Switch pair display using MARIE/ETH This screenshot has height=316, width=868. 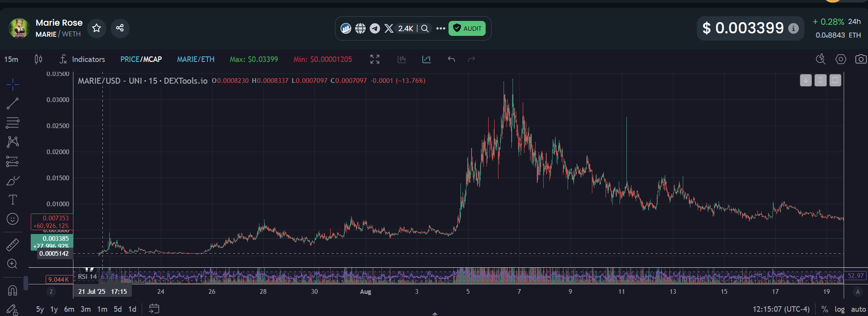[195, 59]
